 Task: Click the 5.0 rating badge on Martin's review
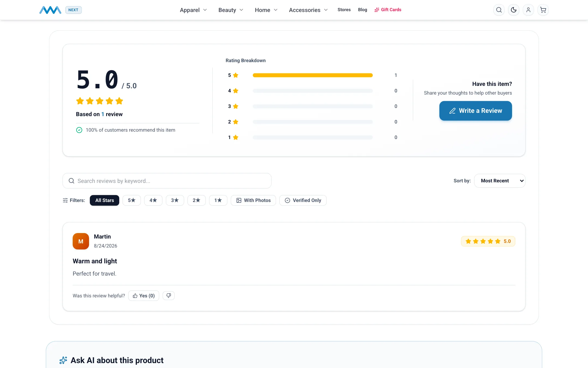[488, 241]
